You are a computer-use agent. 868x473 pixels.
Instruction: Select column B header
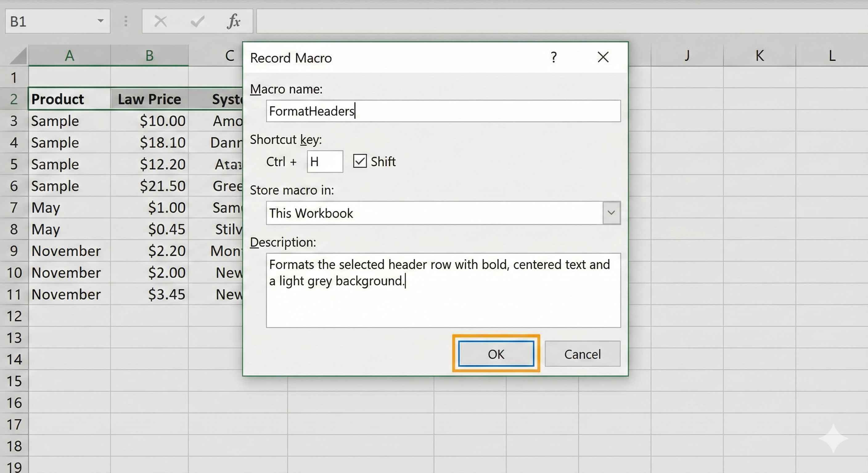coord(149,55)
